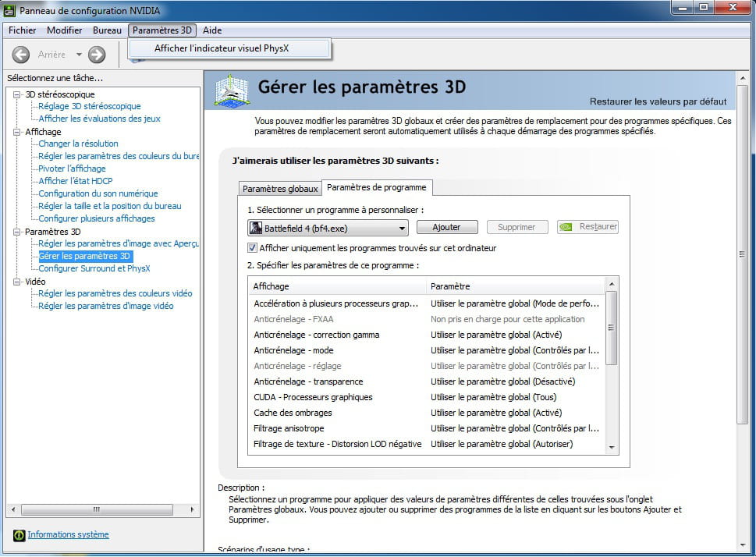The height and width of the screenshot is (557, 756).
Task: Click the 3D settings header icon
Action: tap(231, 90)
